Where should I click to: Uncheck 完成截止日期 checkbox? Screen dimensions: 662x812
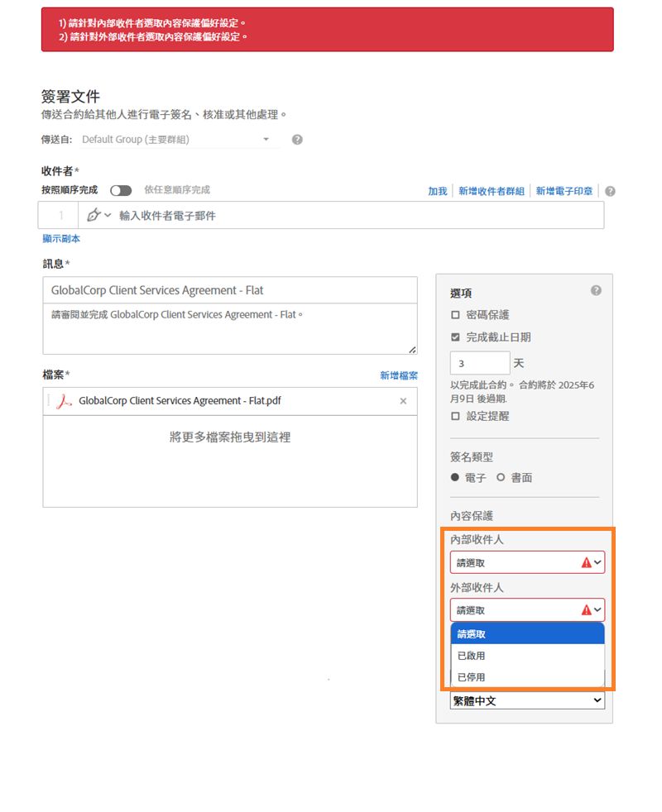point(455,337)
